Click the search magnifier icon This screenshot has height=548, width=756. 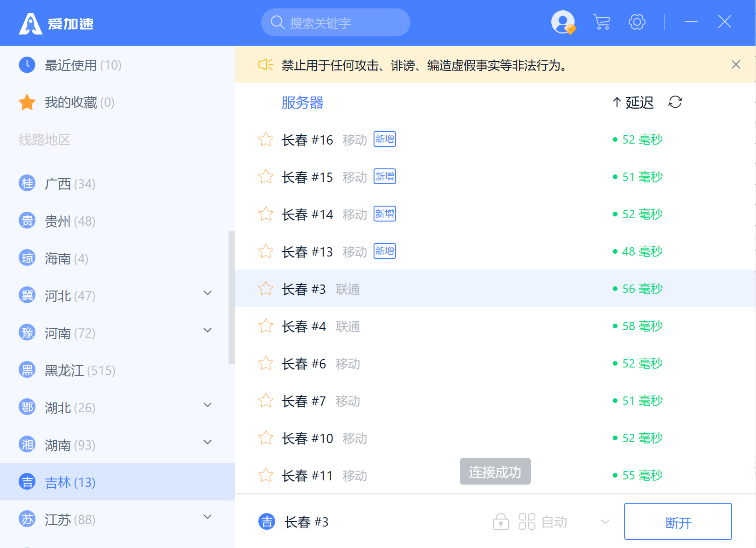[277, 22]
